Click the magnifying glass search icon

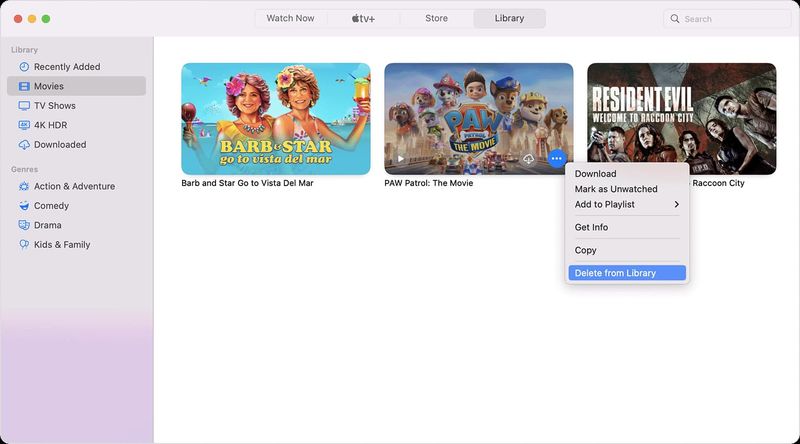pyautogui.click(x=674, y=19)
